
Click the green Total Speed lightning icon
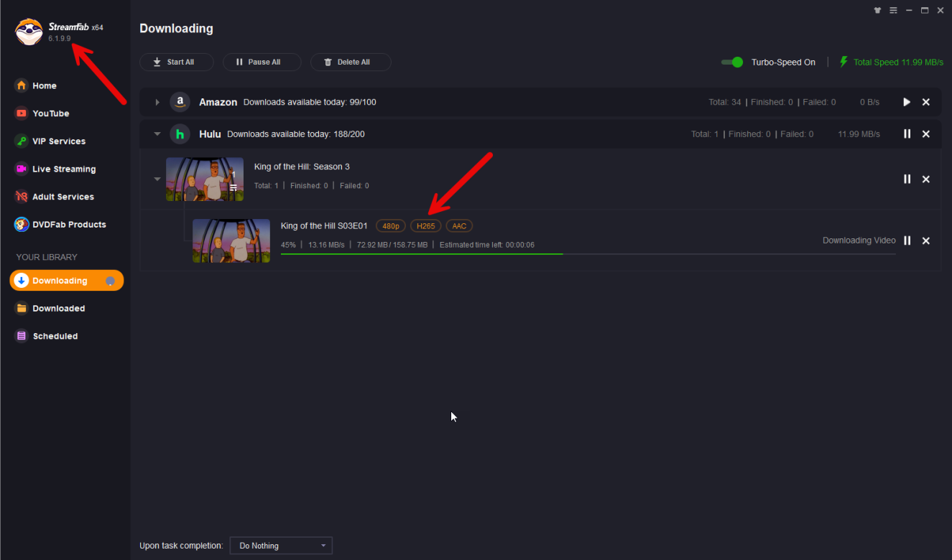[844, 62]
